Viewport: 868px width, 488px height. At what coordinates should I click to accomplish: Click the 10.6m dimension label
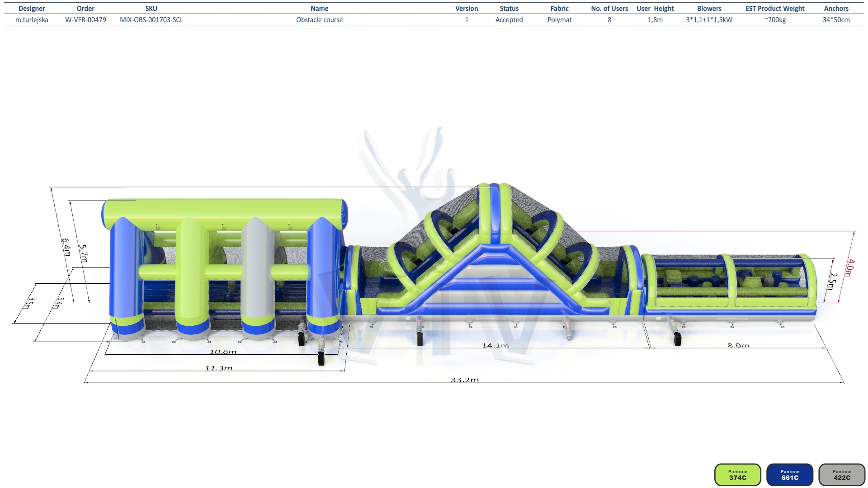coord(223,352)
